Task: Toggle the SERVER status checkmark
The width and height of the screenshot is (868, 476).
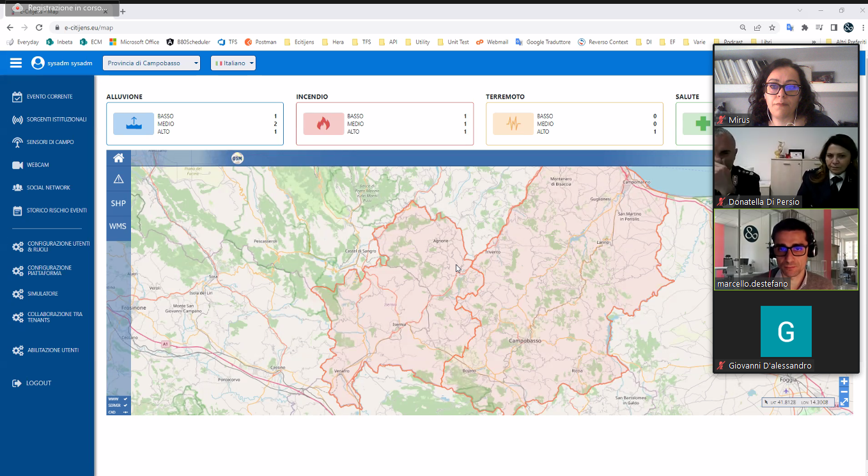Action: pyautogui.click(x=125, y=406)
